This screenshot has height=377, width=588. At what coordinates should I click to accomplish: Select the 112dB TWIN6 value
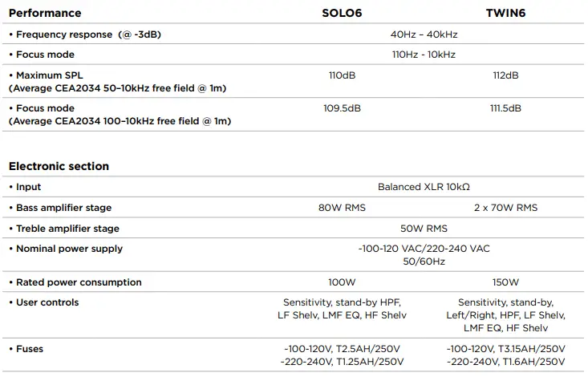505,75
